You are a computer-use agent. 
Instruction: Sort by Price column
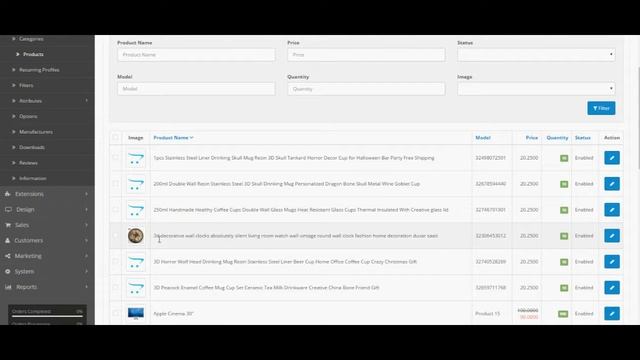point(531,138)
